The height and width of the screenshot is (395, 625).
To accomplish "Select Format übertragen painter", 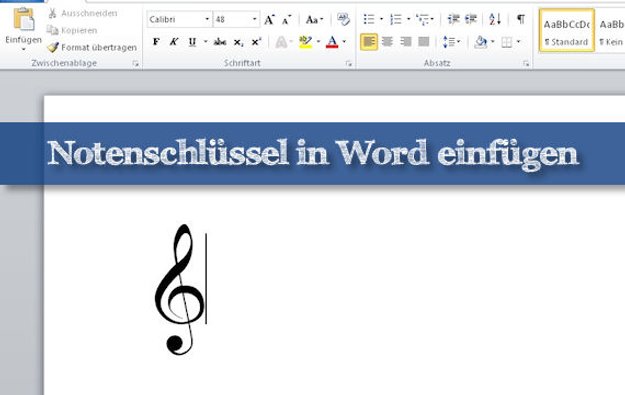I will (x=92, y=47).
